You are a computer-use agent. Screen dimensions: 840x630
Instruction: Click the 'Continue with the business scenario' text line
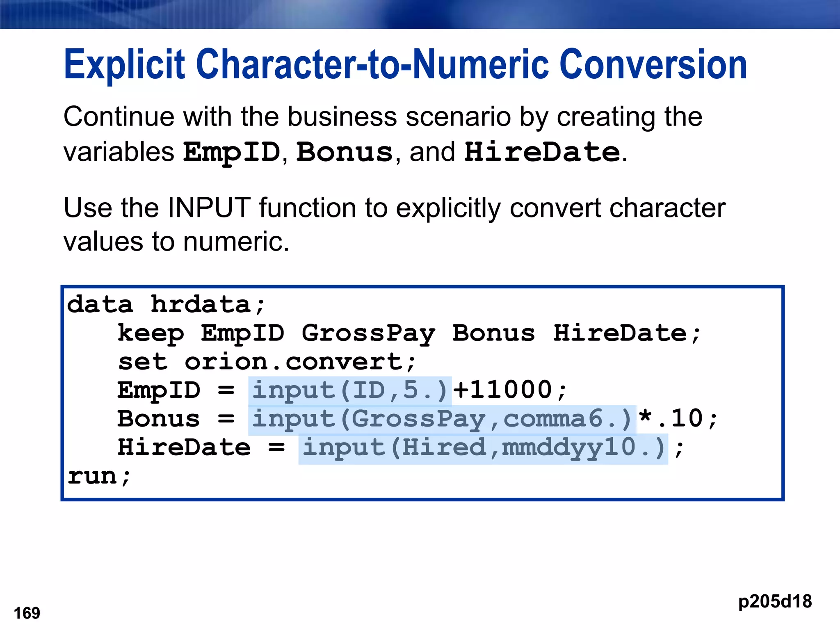tap(383, 118)
